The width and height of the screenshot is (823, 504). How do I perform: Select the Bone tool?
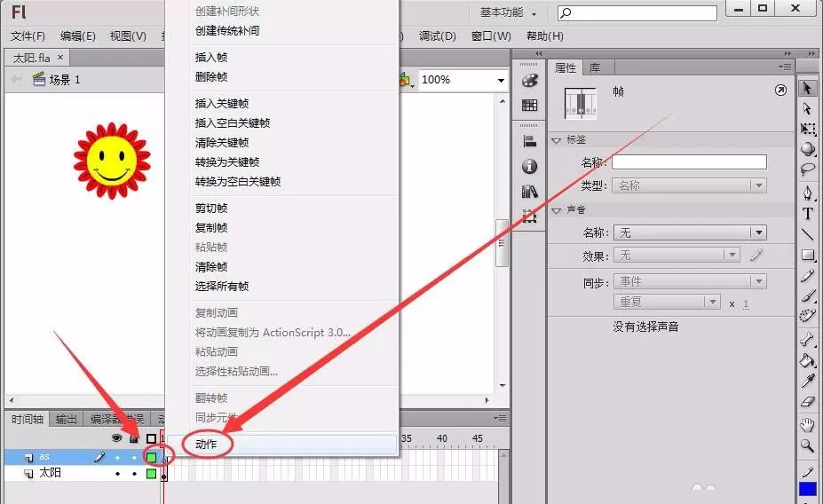[807, 340]
